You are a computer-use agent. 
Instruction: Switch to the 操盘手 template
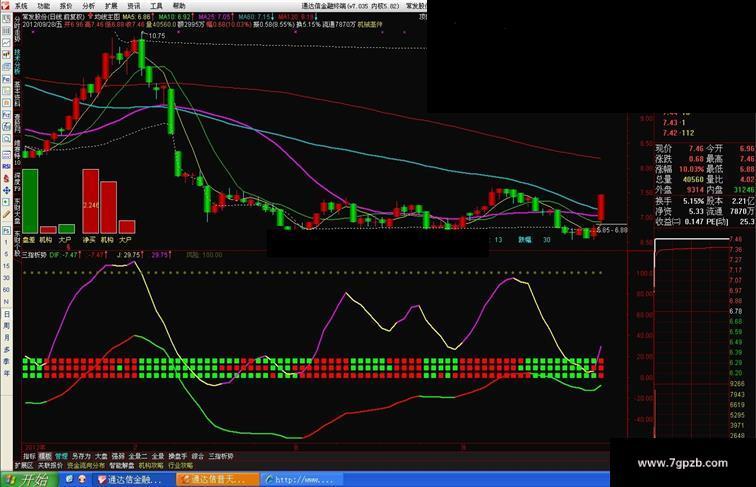(x=177, y=456)
